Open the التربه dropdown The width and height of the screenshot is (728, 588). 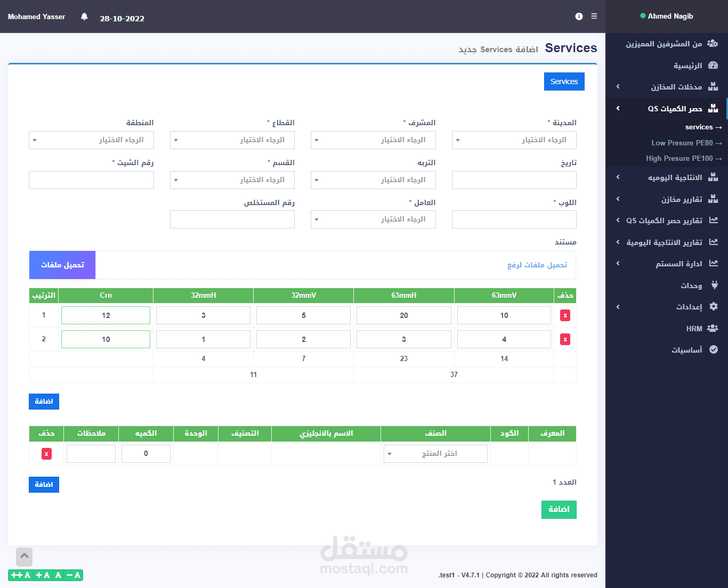click(x=373, y=180)
